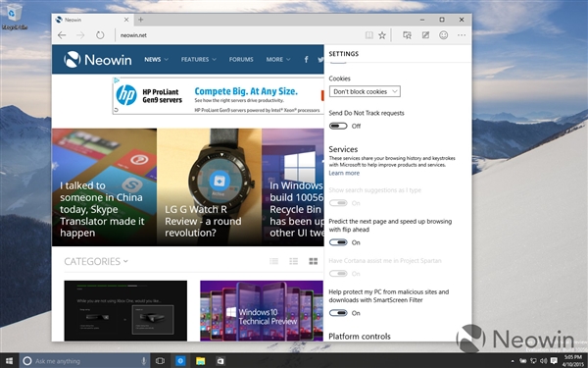Switch to the grid view icon
Image resolution: width=588 pixels, height=368 pixels.
tap(314, 261)
